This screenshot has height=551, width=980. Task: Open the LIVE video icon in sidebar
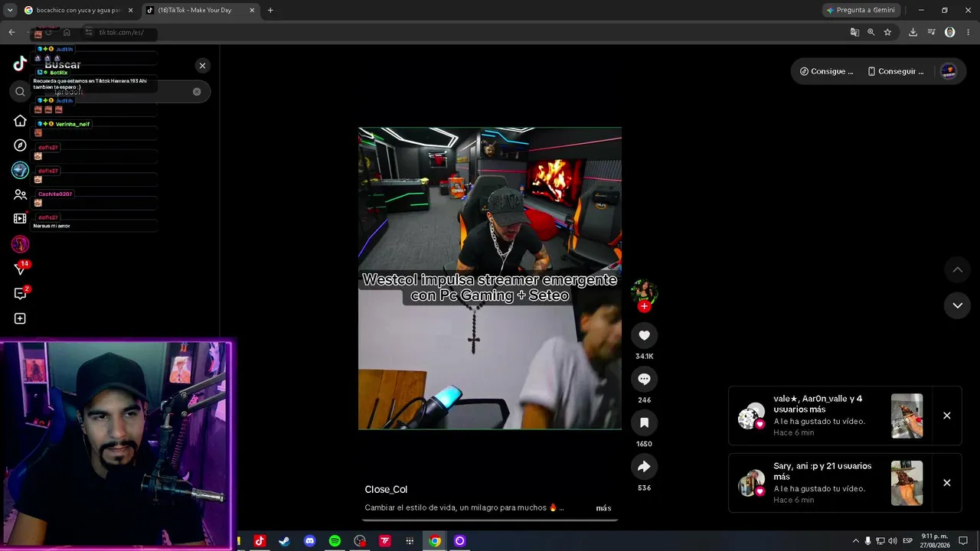point(20,219)
